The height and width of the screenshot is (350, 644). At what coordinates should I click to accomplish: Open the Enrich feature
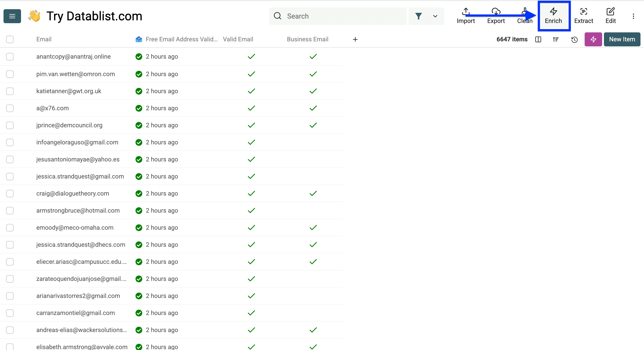pyautogui.click(x=554, y=16)
